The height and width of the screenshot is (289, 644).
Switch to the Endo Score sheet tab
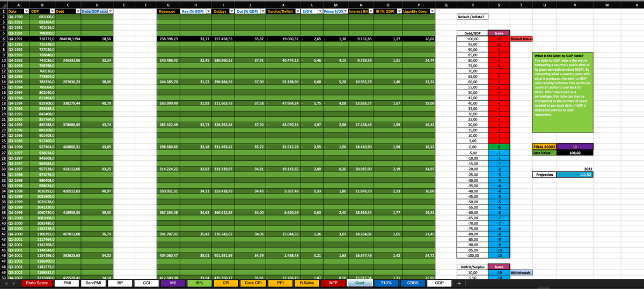38,283
